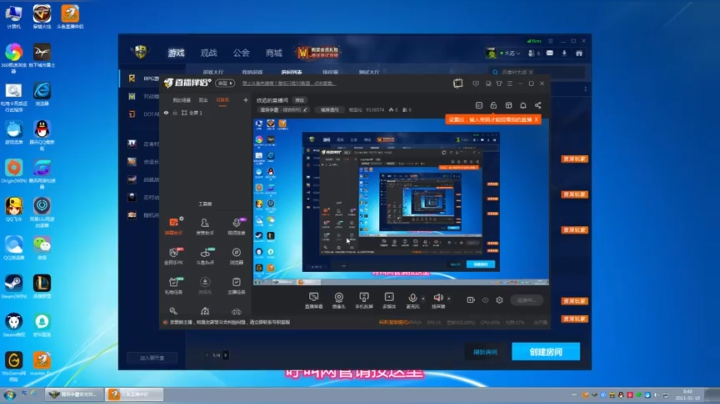This screenshot has height=404, width=720.
Task: Open the underlined announcement link in title bar
Action: 289,83
